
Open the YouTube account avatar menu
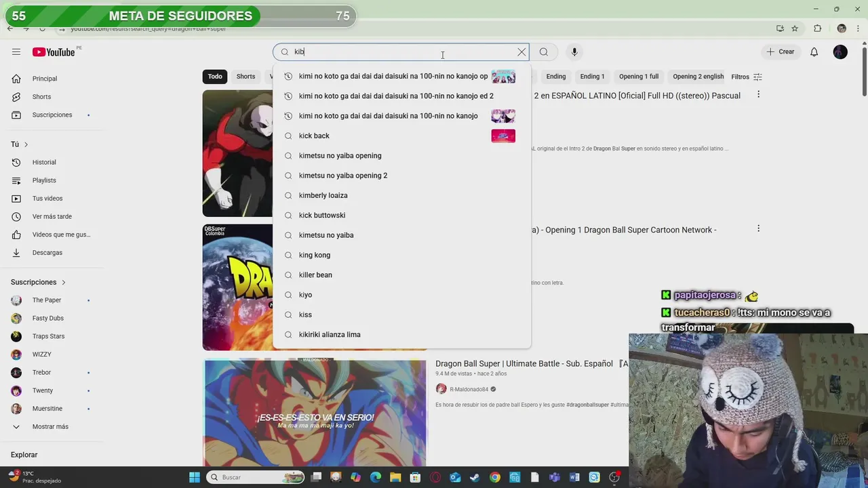point(840,52)
